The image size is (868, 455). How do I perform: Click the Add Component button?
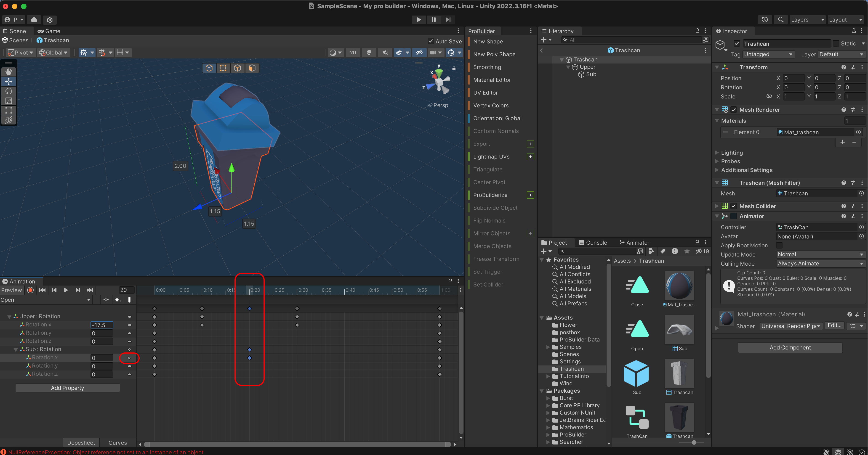[790, 348]
